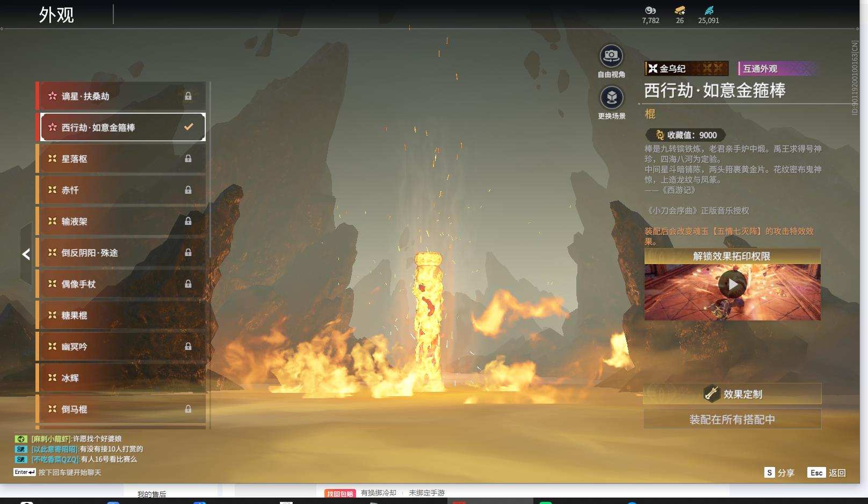
Task: Click the 《小刀会序曲》正版音乐授权 text
Action: point(697,211)
